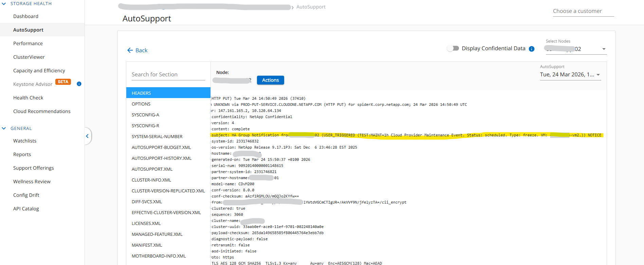
Task: Collapse the left sidebar panel
Action: [87, 136]
